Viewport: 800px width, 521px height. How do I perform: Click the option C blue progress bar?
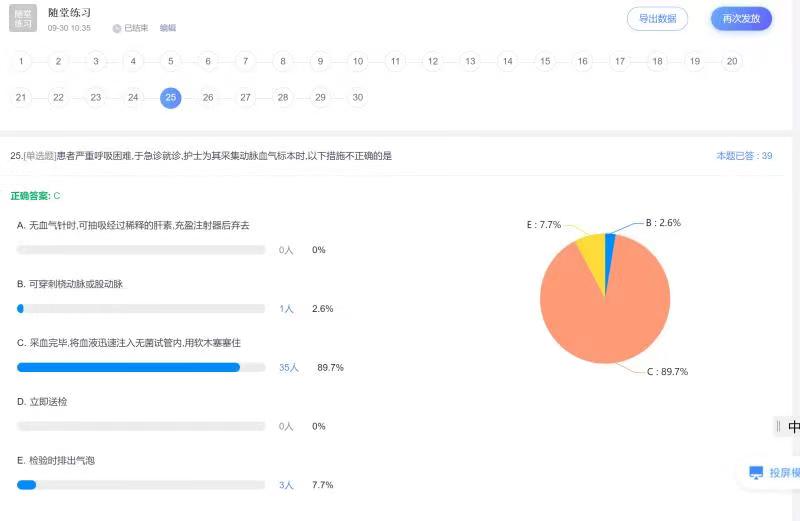coord(128,368)
